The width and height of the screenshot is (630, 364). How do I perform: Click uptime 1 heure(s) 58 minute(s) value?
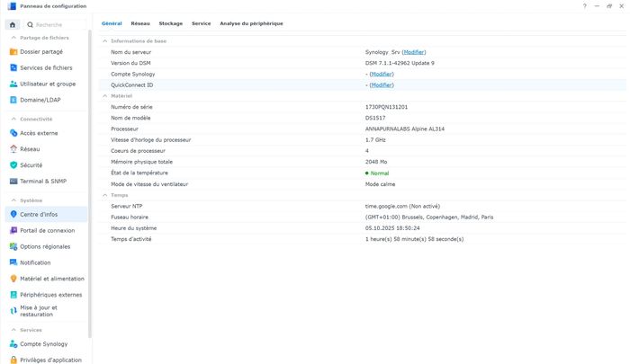414,239
